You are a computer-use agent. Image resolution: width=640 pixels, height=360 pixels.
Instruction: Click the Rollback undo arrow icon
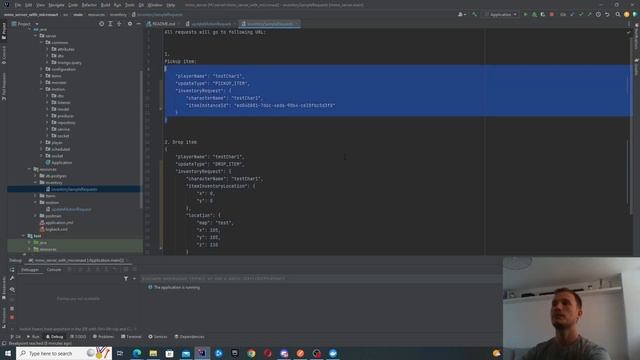click(607, 15)
